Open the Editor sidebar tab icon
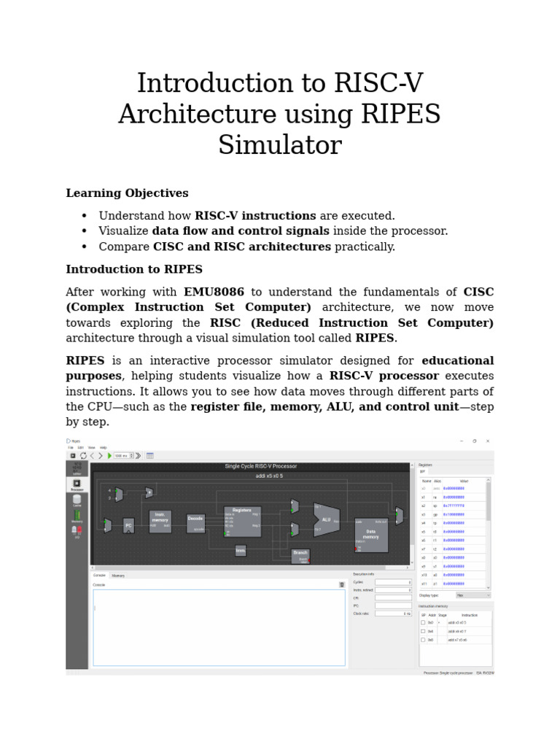 click(x=77, y=469)
